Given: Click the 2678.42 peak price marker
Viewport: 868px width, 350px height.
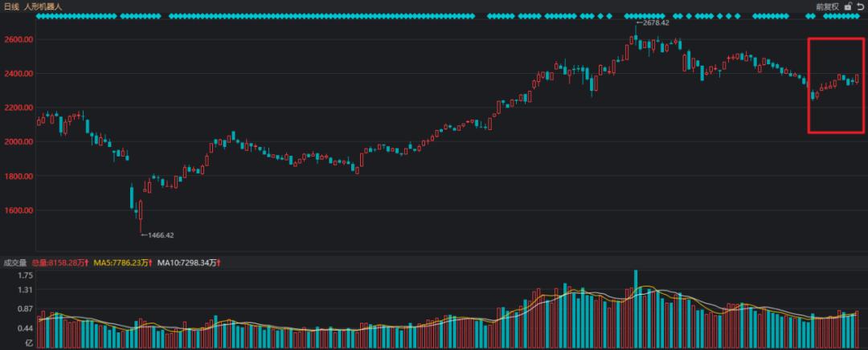Looking at the screenshot, I should pyautogui.click(x=654, y=32).
